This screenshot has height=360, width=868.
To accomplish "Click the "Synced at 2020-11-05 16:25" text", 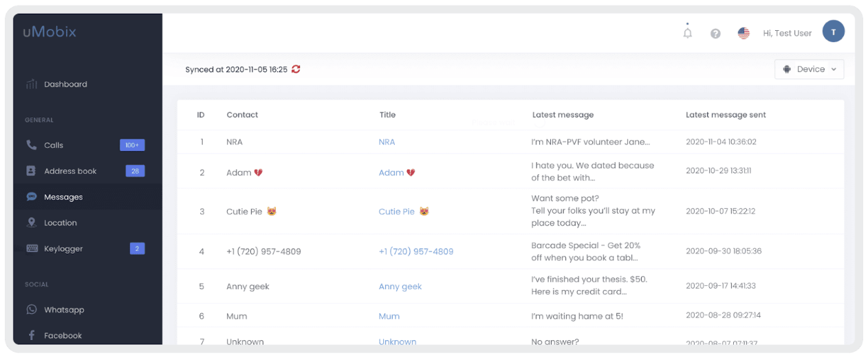I will pyautogui.click(x=236, y=69).
